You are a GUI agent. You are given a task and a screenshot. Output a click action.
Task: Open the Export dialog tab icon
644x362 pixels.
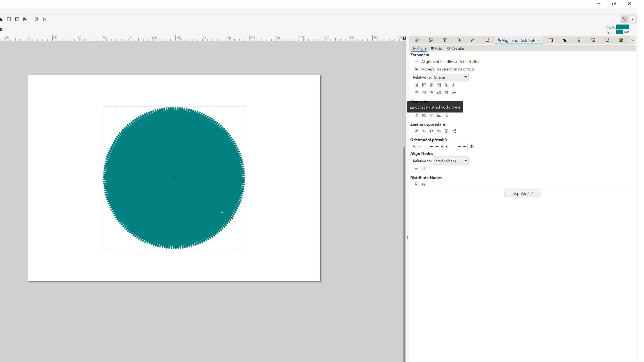pos(458,40)
